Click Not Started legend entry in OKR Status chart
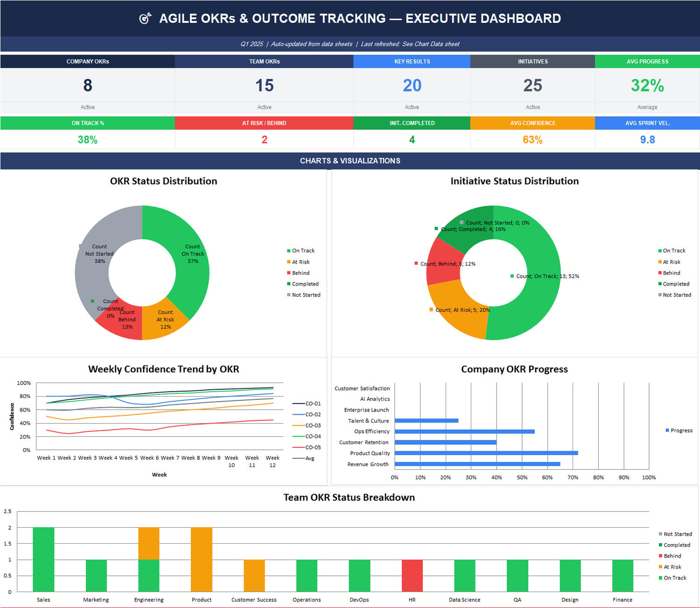The height and width of the screenshot is (608, 700). (x=303, y=295)
